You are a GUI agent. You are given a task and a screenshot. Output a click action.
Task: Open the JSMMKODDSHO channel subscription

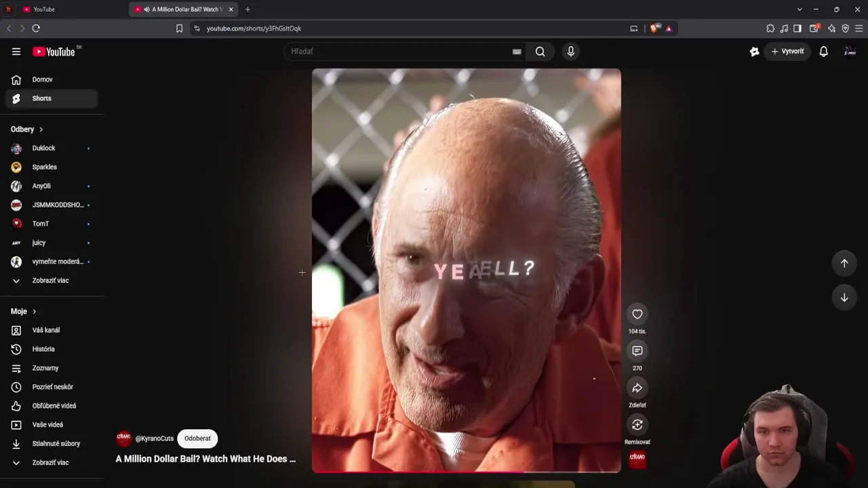pyautogui.click(x=52, y=205)
